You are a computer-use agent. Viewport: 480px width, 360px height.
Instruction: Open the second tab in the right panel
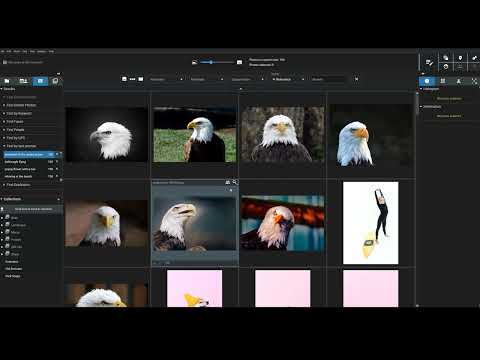click(x=443, y=81)
